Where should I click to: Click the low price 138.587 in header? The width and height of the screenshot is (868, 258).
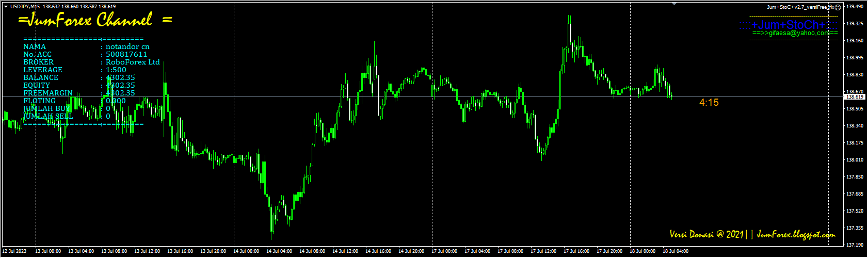click(89, 7)
